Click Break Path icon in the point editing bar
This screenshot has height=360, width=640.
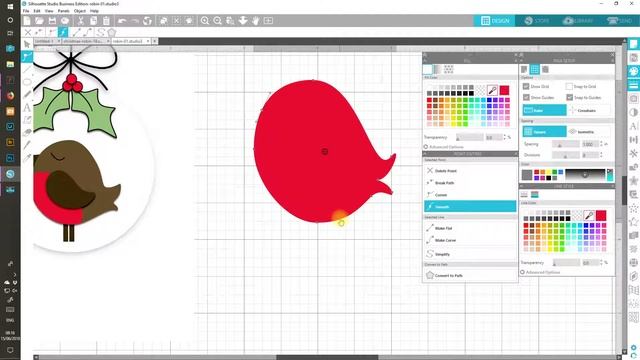click(39, 32)
